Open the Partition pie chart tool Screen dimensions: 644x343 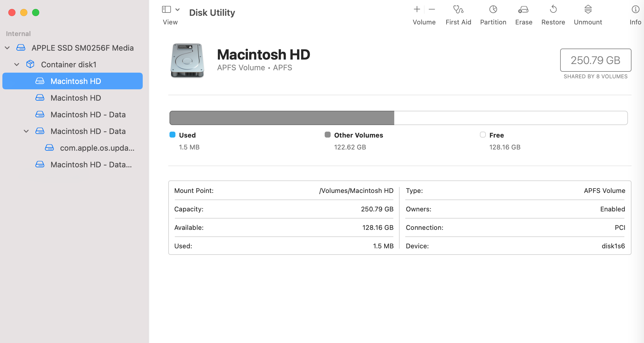coord(493,10)
